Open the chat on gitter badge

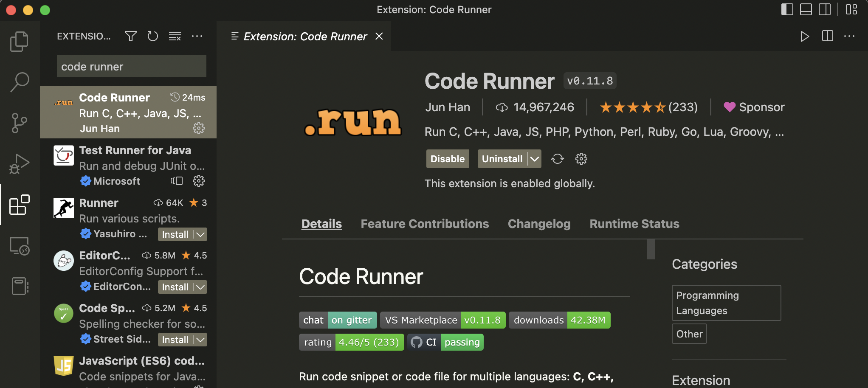(338, 320)
